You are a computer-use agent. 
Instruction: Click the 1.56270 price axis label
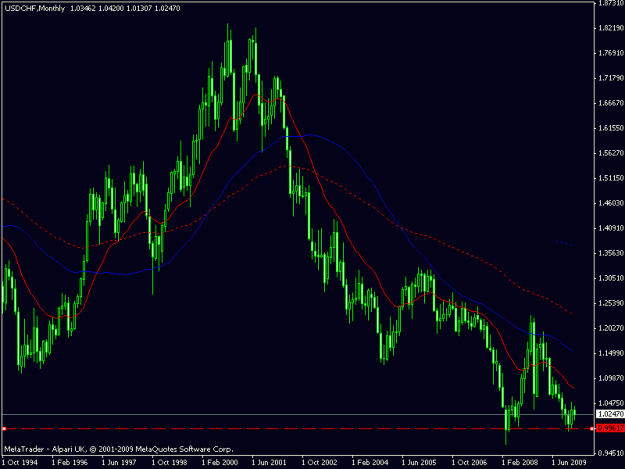pos(611,153)
